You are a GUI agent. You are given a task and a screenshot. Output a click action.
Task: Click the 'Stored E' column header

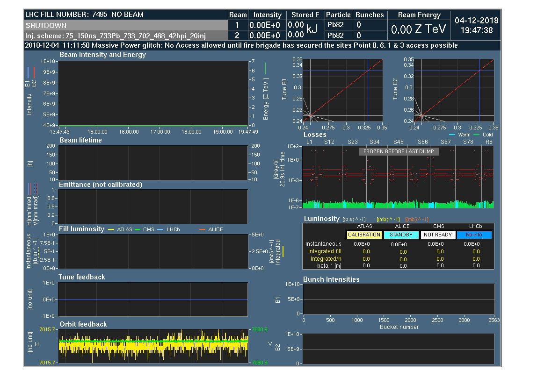(305, 15)
